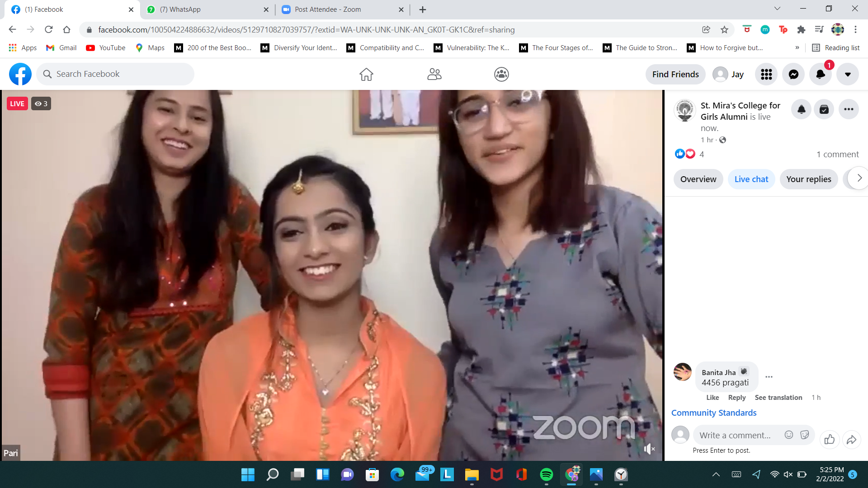Switch to the Live chat tab
The image size is (868, 488).
click(751, 179)
